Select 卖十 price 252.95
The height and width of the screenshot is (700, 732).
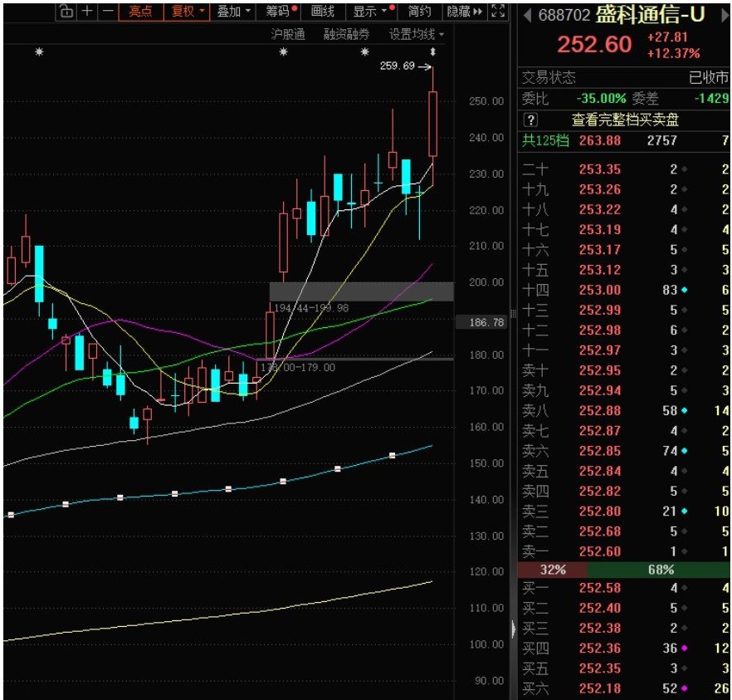point(600,371)
